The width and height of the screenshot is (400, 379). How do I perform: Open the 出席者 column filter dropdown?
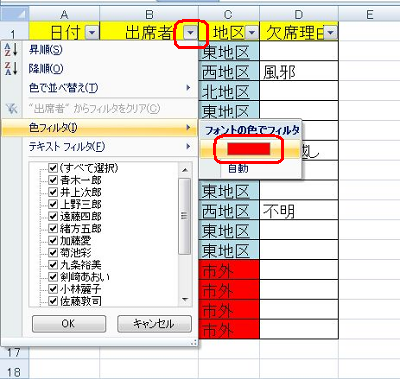[x=190, y=33]
